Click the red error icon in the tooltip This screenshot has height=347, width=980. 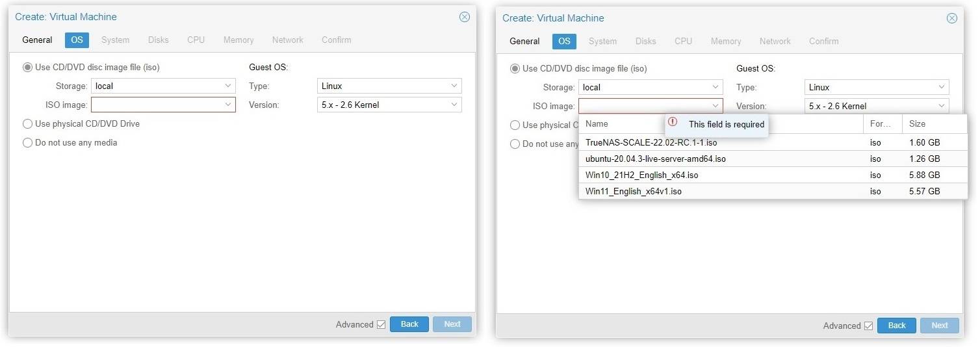tap(673, 122)
